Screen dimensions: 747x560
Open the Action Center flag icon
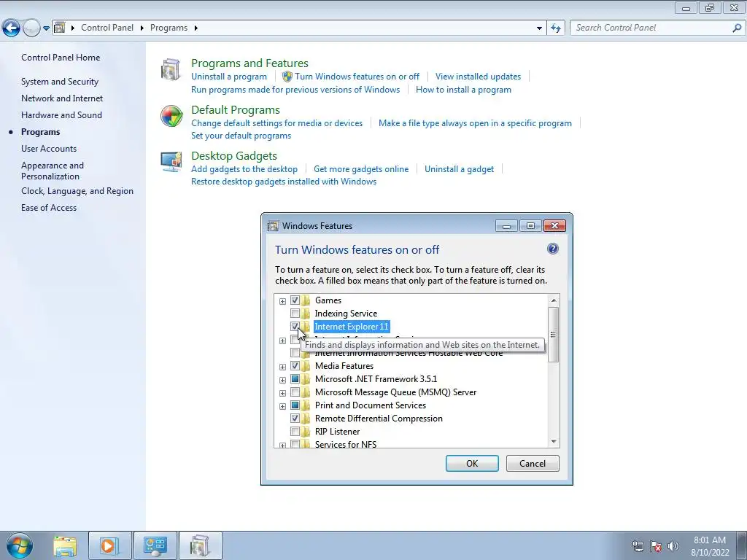656,546
